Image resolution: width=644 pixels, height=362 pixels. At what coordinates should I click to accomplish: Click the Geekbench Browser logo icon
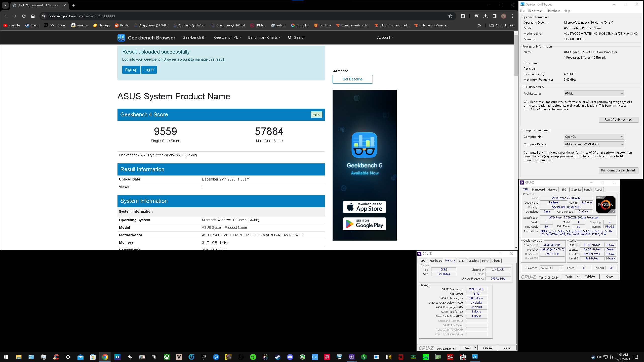(x=121, y=37)
